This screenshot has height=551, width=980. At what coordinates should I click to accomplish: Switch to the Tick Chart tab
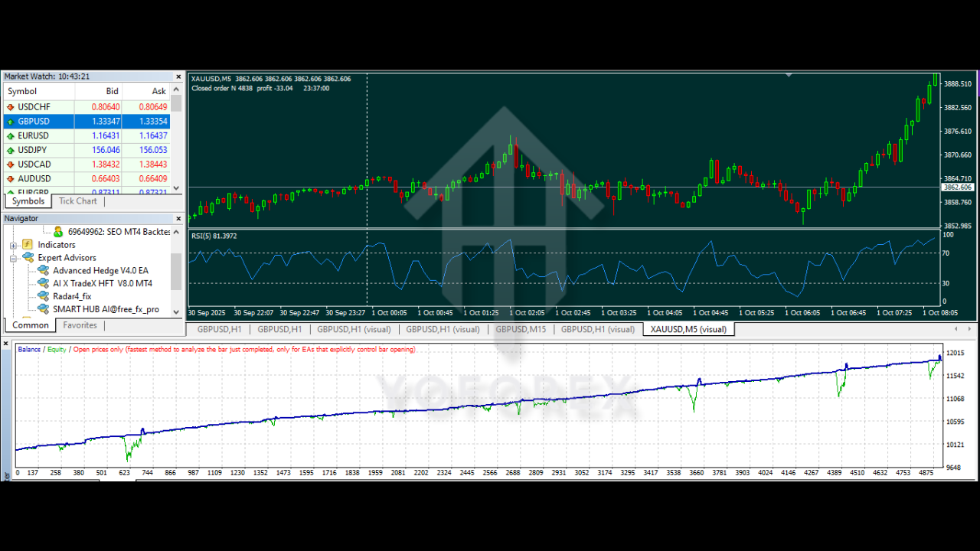pyautogui.click(x=77, y=201)
